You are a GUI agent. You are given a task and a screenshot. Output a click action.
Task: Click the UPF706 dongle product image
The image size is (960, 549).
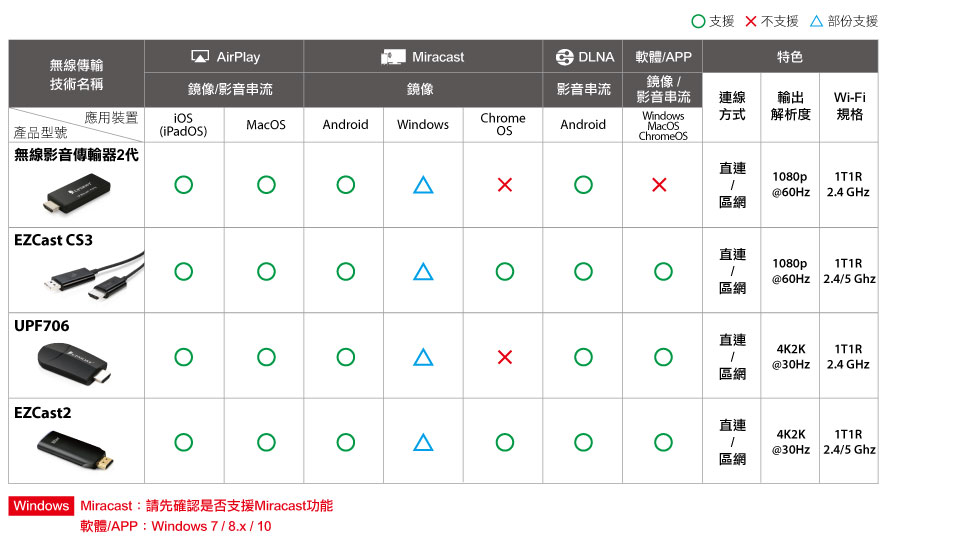point(74,363)
